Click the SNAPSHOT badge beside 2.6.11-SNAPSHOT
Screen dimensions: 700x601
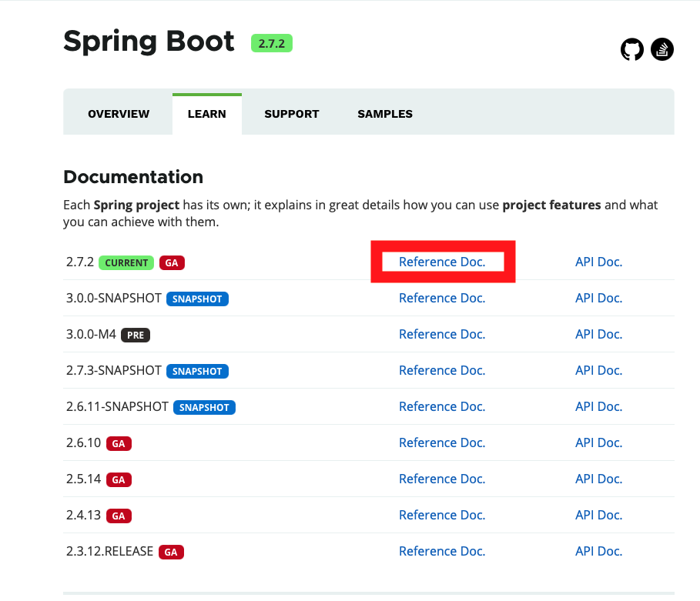click(204, 407)
